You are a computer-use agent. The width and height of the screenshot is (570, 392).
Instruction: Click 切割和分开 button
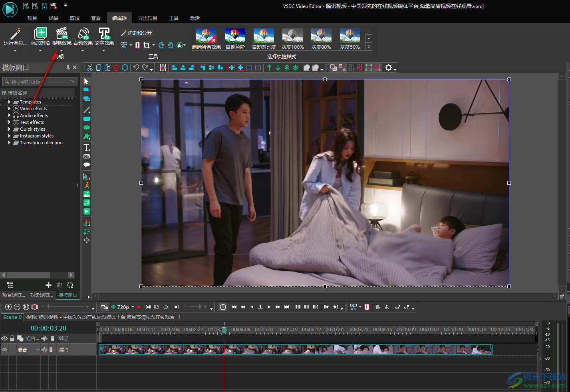point(136,33)
